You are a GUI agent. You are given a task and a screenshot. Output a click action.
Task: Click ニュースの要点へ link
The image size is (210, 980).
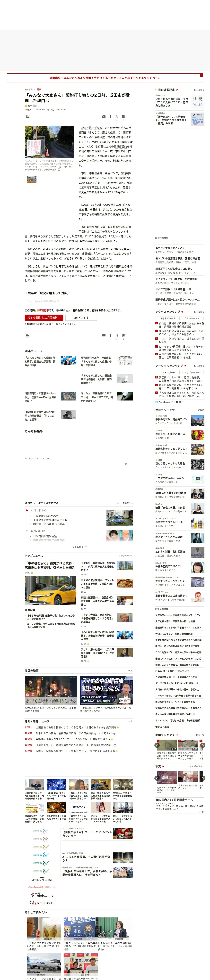[125, 503]
